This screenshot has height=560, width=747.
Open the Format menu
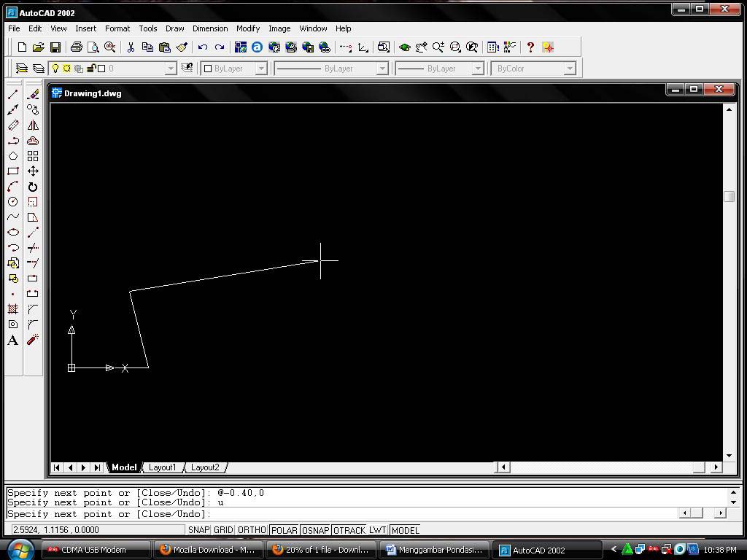point(117,28)
